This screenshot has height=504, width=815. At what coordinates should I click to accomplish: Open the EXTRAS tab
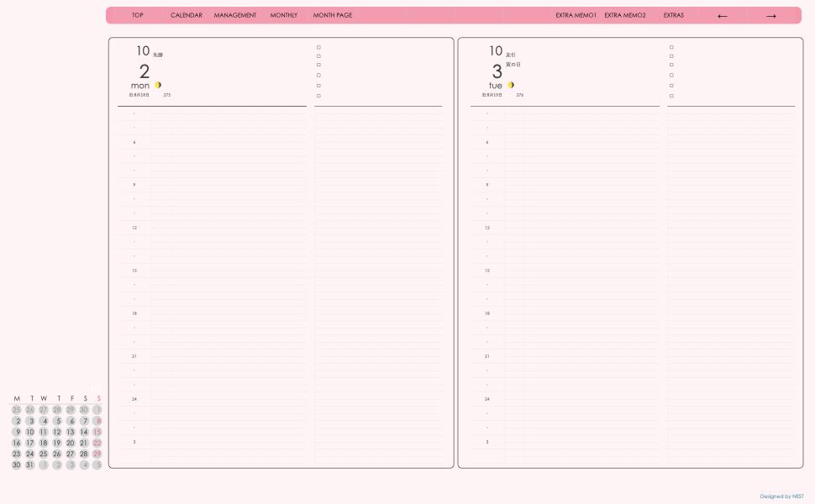point(674,15)
